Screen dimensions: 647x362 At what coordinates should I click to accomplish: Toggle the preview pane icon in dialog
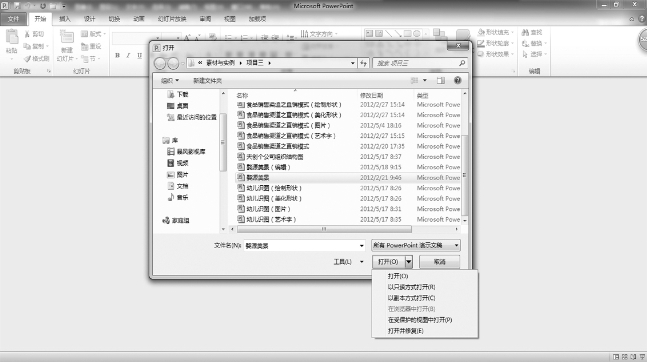click(441, 80)
